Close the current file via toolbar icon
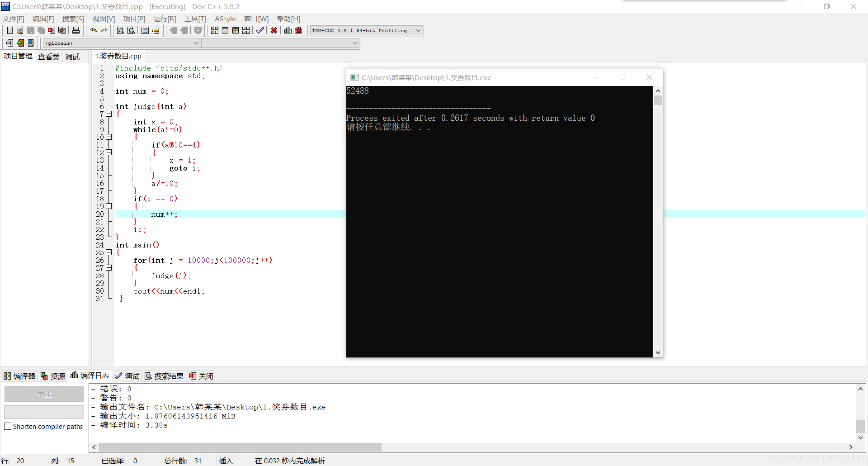This screenshot has height=466, width=868. (x=52, y=30)
